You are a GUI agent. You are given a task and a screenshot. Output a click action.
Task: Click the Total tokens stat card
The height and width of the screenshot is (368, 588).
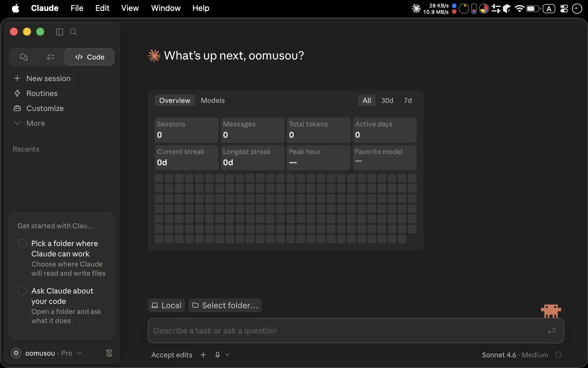click(x=318, y=130)
